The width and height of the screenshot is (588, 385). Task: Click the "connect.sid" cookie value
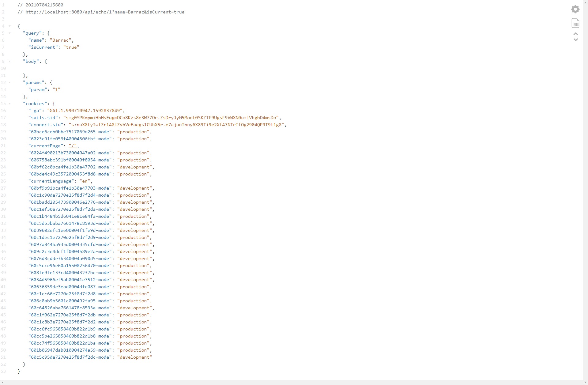pyautogui.click(x=177, y=125)
